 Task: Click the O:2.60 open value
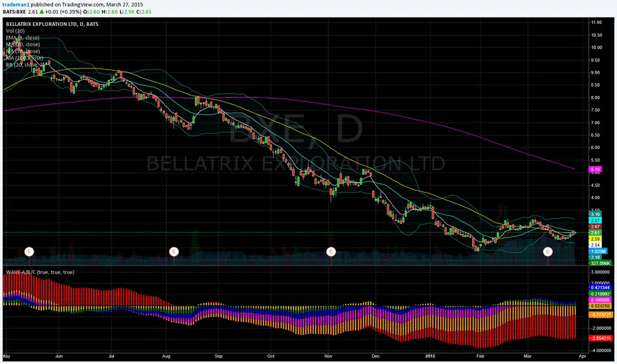tap(91, 12)
